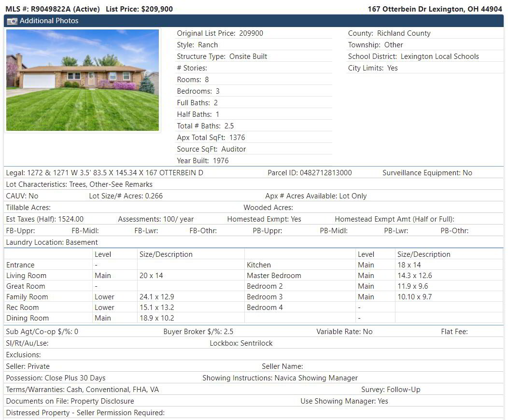The width and height of the screenshot is (508, 420).
Task: Click the Parcel ID 0482712813000 field
Action: (310, 173)
